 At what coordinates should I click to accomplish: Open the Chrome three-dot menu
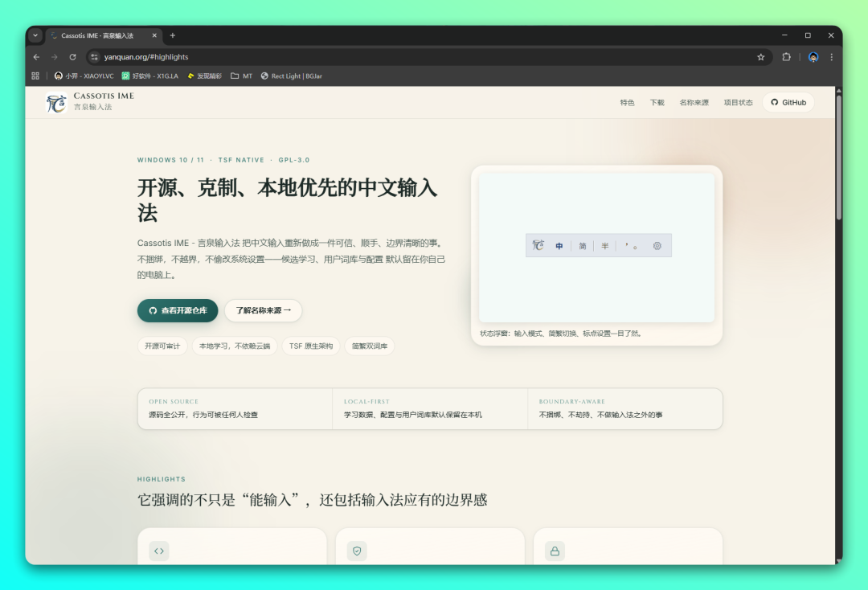[831, 57]
